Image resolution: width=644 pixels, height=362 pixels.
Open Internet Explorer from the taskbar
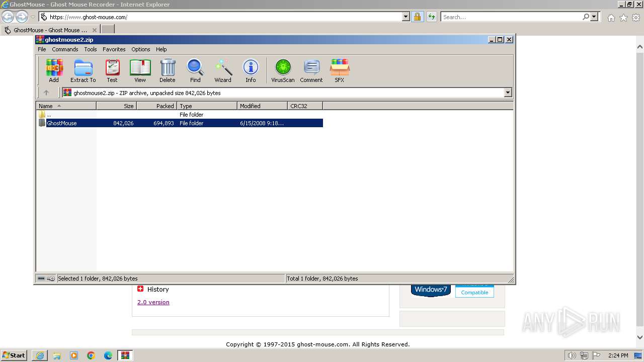[40, 355]
